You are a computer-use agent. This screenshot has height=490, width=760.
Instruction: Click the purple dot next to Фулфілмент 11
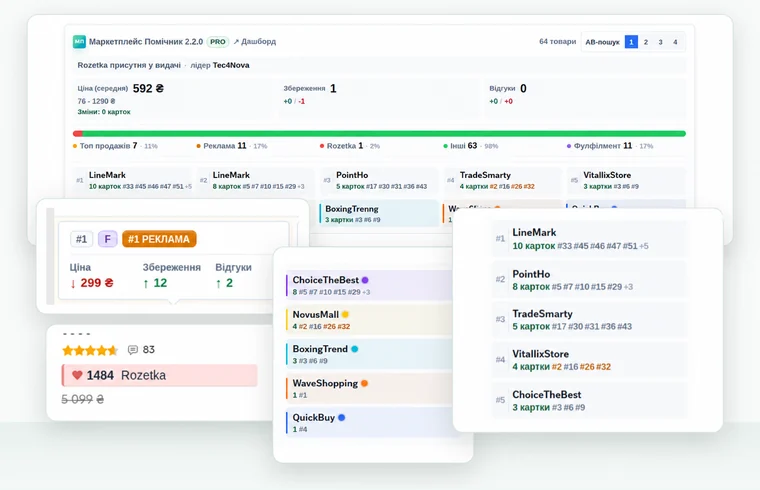pos(569,146)
